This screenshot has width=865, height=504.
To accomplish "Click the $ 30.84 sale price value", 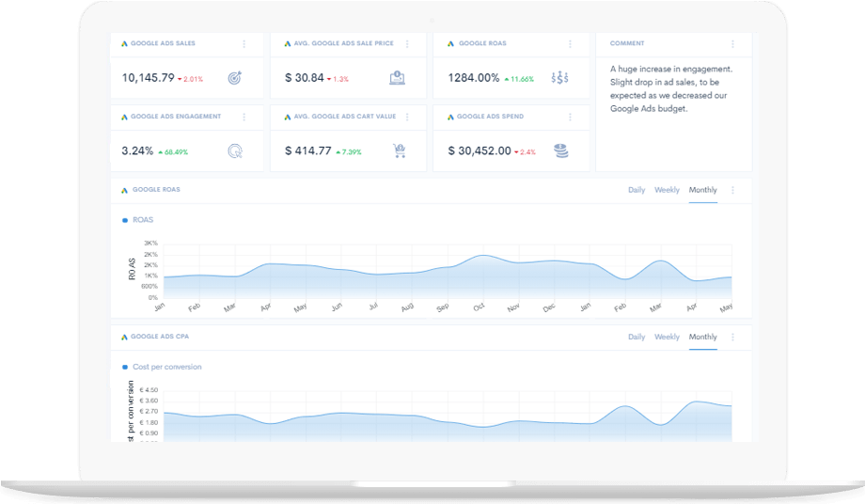I will click(304, 78).
